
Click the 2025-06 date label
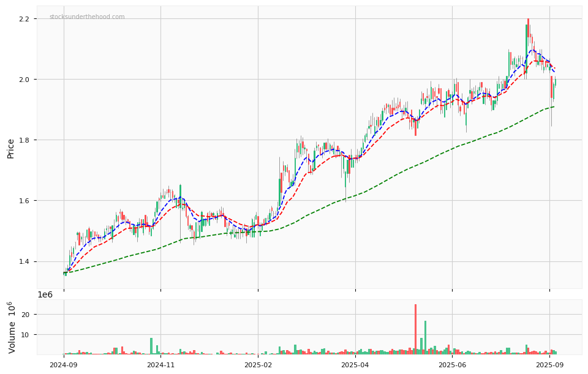coord(452,365)
